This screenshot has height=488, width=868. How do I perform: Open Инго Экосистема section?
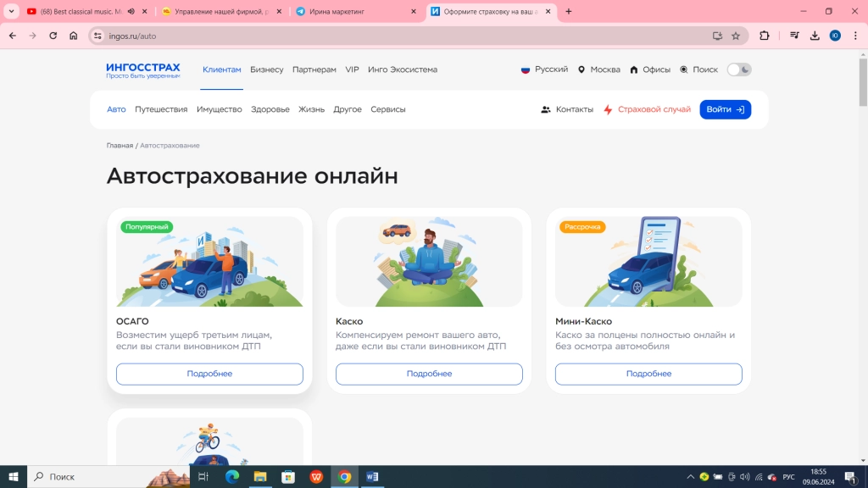coord(403,69)
